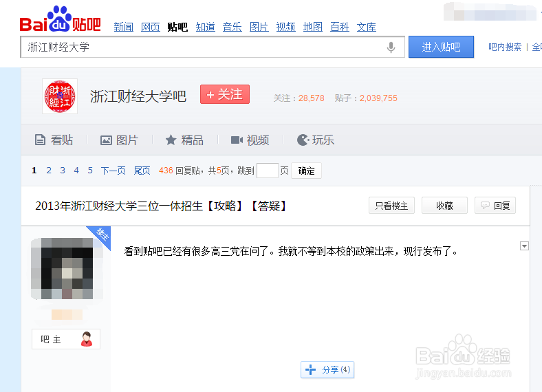The height and width of the screenshot is (392, 542).
Task: Open the 音乐 link
Action: point(232,27)
